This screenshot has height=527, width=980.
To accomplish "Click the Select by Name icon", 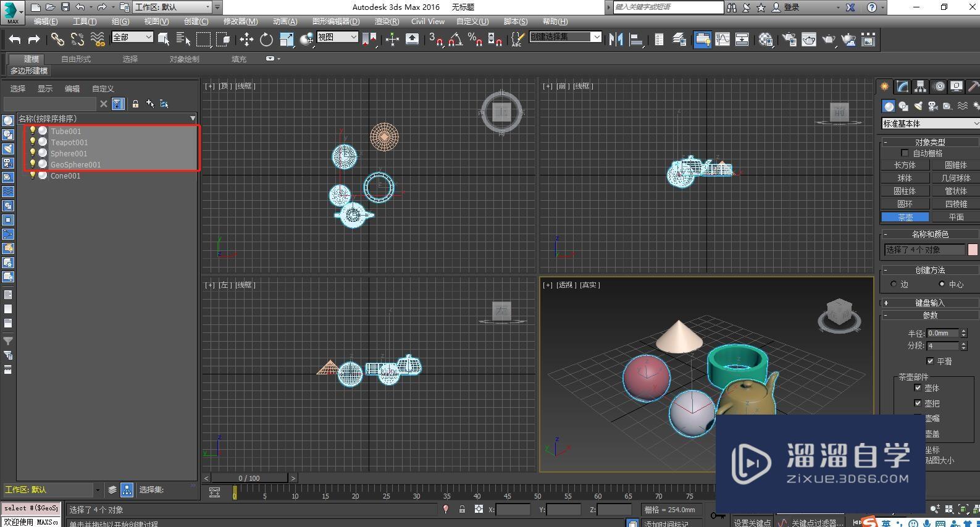I will click(183, 40).
